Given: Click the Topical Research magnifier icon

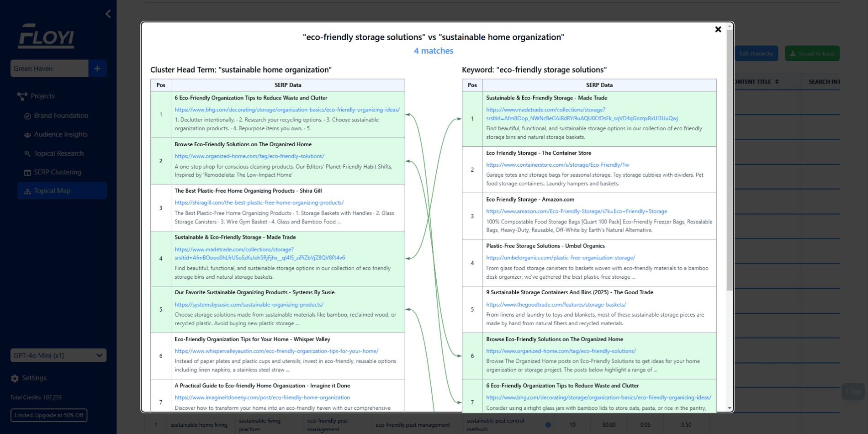Looking at the screenshot, I should 27,153.
